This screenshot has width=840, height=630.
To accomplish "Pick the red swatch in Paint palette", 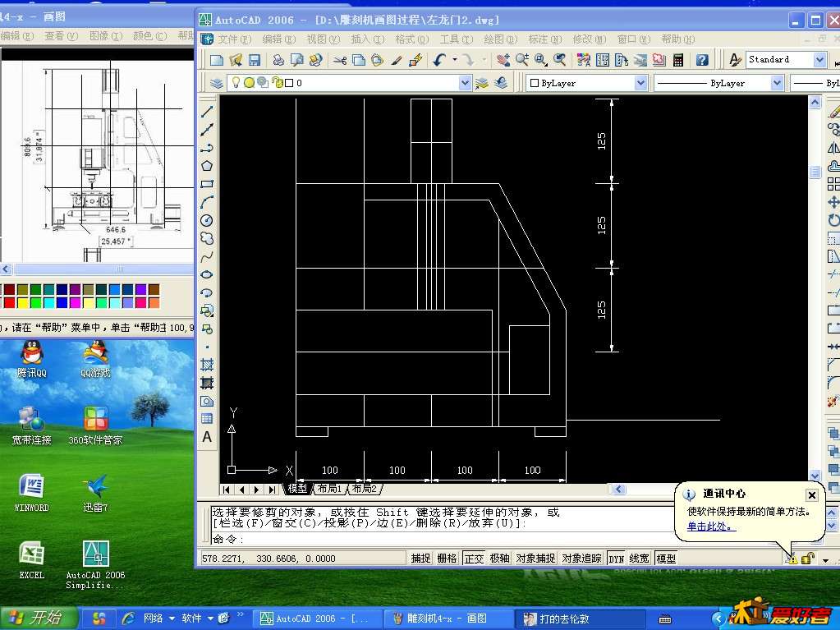I will coord(9,302).
